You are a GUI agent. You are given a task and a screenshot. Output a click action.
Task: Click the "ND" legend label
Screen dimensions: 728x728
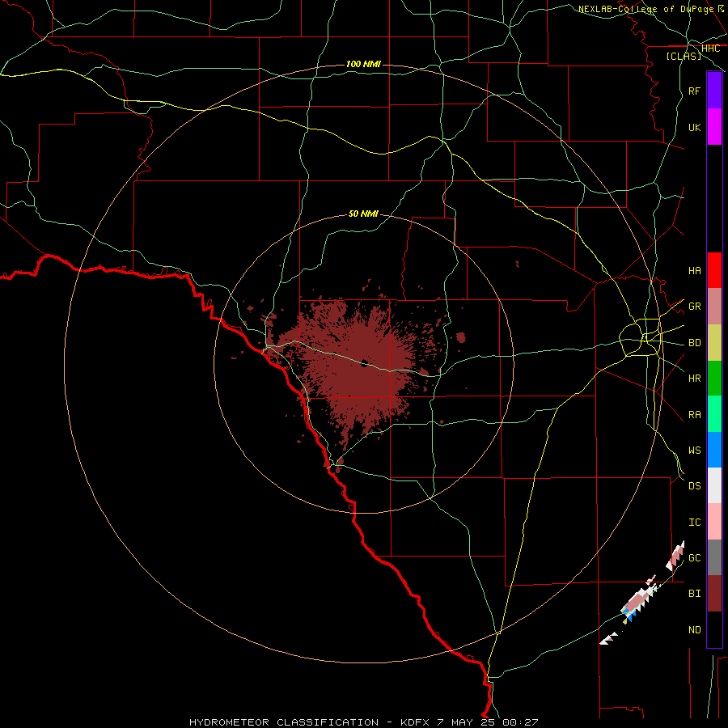click(x=695, y=630)
